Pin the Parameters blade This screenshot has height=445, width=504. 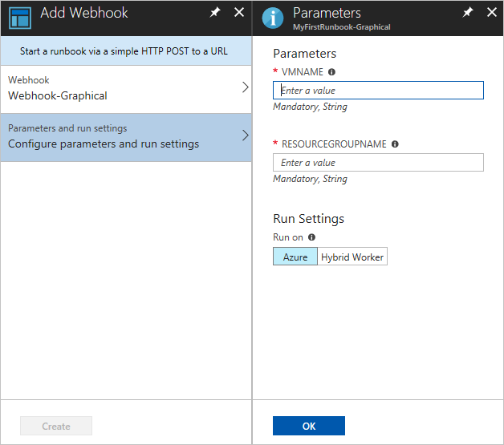point(468,13)
